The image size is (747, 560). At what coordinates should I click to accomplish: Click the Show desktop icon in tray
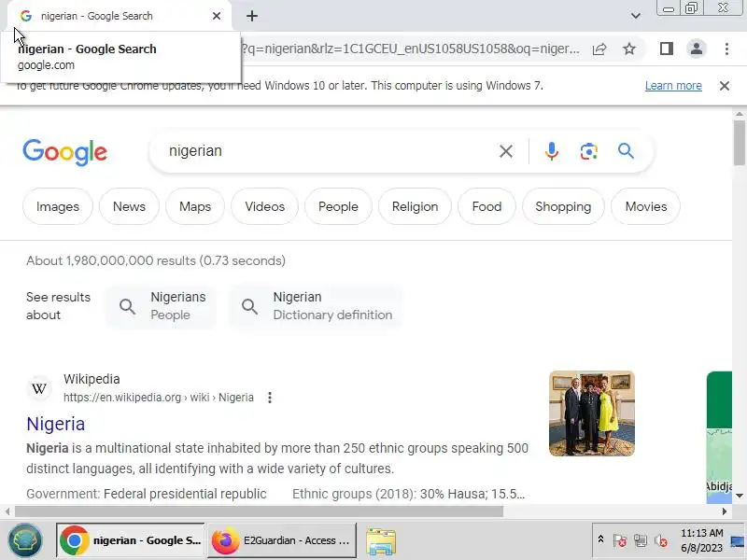coord(738,541)
